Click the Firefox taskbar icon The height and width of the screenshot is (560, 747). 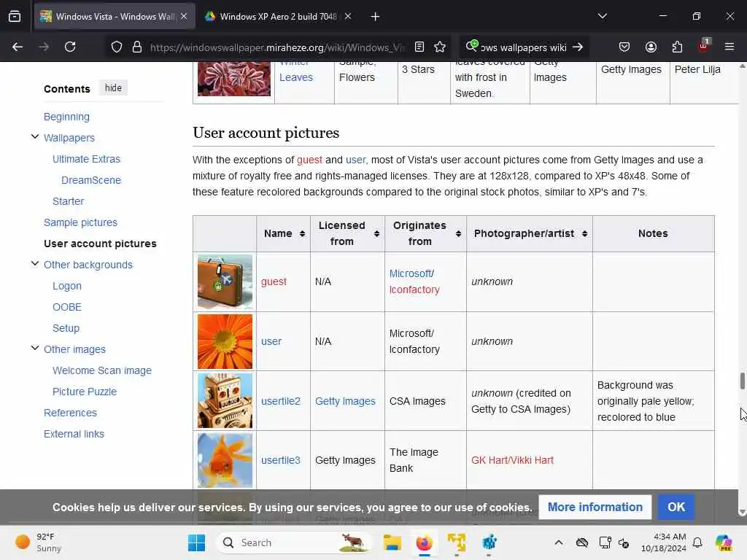pyautogui.click(x=424, y=542)
